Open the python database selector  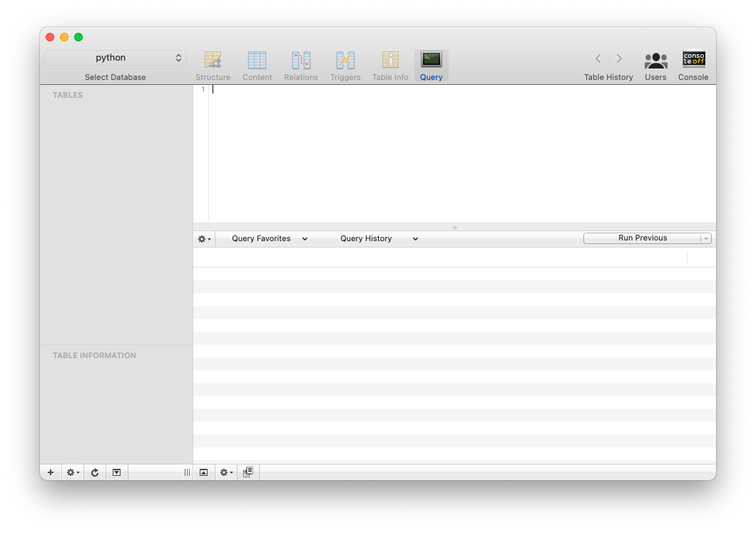(x=116, y=58)
